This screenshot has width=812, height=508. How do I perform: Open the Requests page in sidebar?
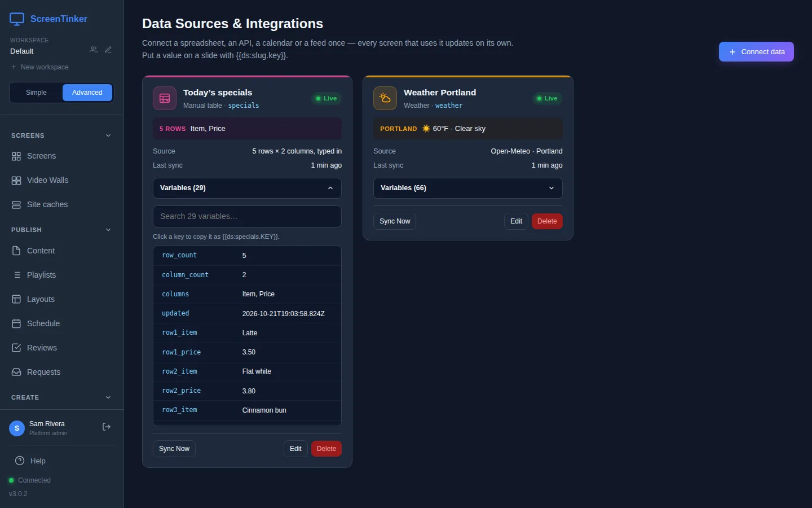[61, 372]
